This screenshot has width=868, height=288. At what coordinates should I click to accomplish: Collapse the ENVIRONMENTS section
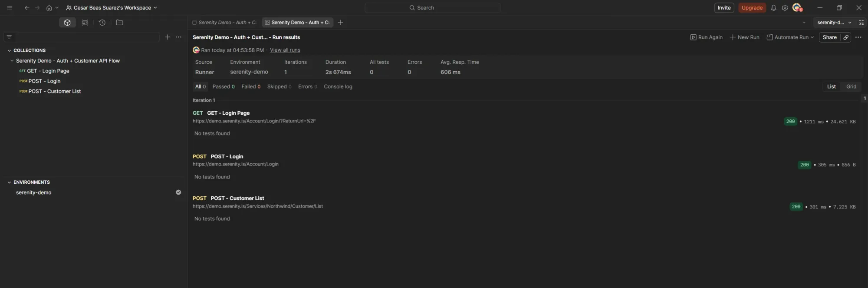click(9, 182)
